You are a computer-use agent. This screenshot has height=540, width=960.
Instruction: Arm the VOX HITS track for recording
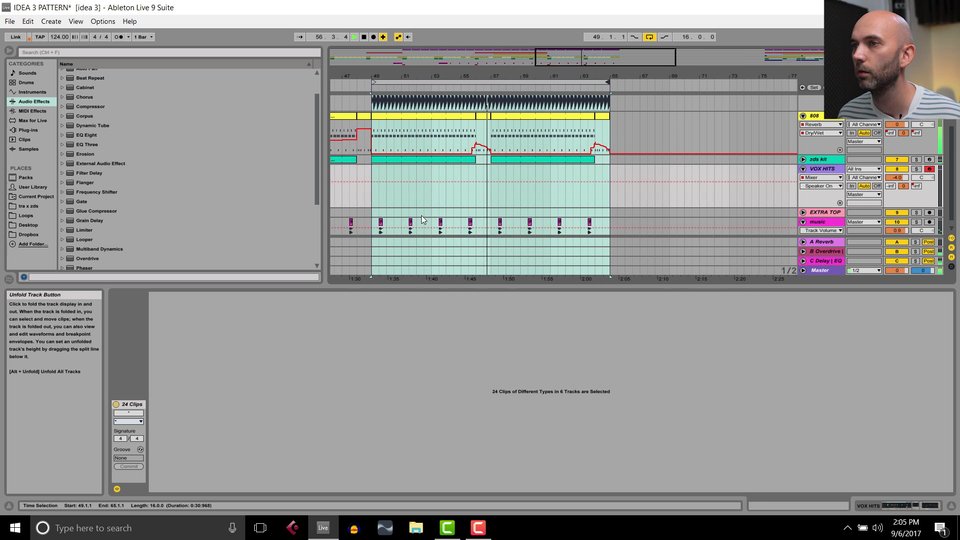(x=929, y=169)
